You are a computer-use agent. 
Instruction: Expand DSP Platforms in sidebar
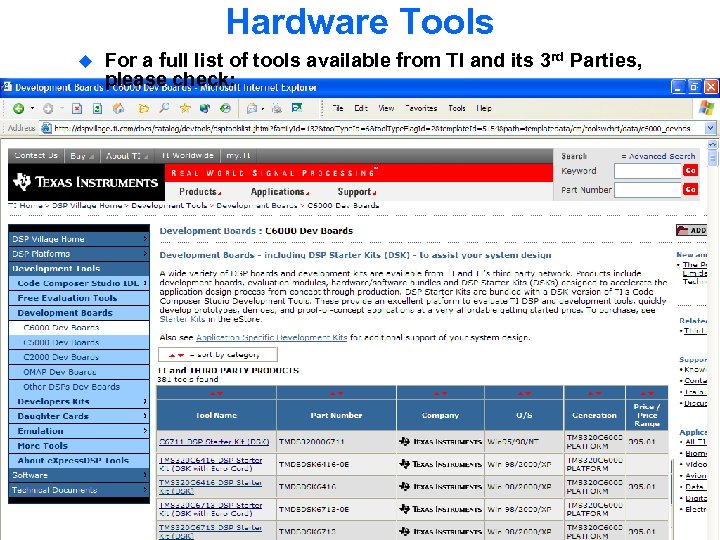(79, 253)
